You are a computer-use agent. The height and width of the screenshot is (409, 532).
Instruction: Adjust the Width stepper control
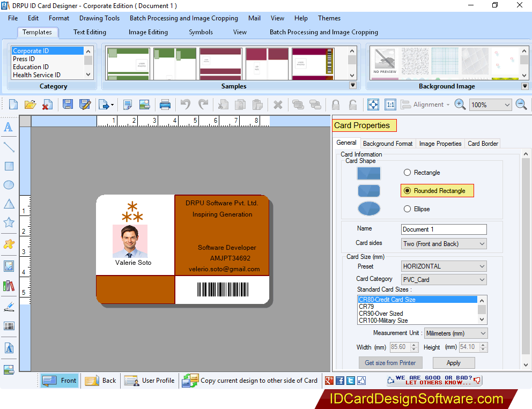coord(414,347)
